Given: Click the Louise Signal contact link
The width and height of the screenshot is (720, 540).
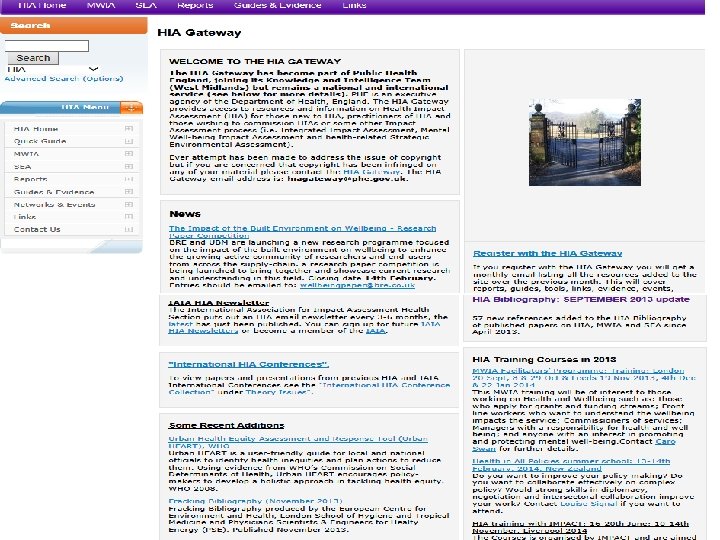Looking at the screenshot, I should tap(588, 504).
